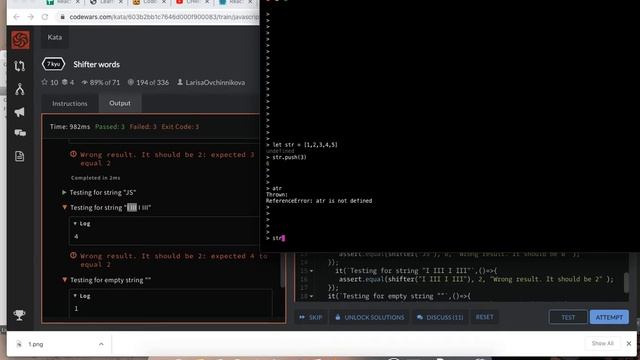Go forward in the browser
This screenshot has width=640, height=360.
click(x=31, y=17)
